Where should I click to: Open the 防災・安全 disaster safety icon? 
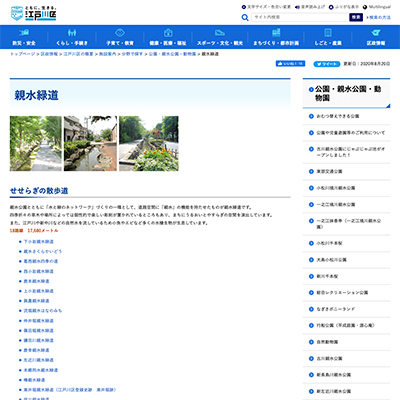click(24, 33)
